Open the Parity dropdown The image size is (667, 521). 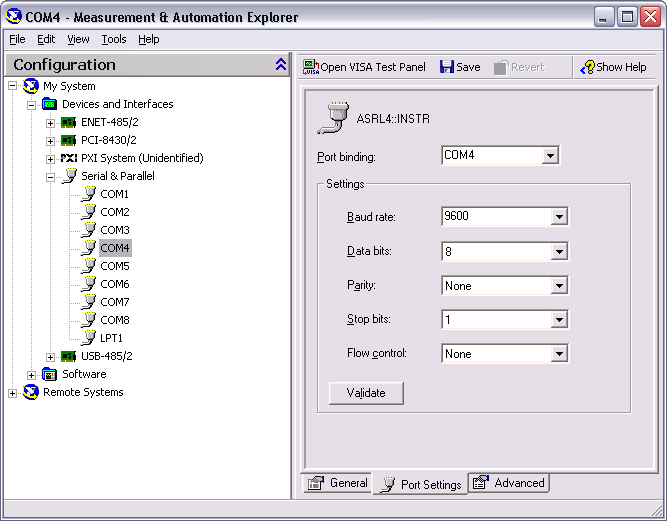(559, 285)
